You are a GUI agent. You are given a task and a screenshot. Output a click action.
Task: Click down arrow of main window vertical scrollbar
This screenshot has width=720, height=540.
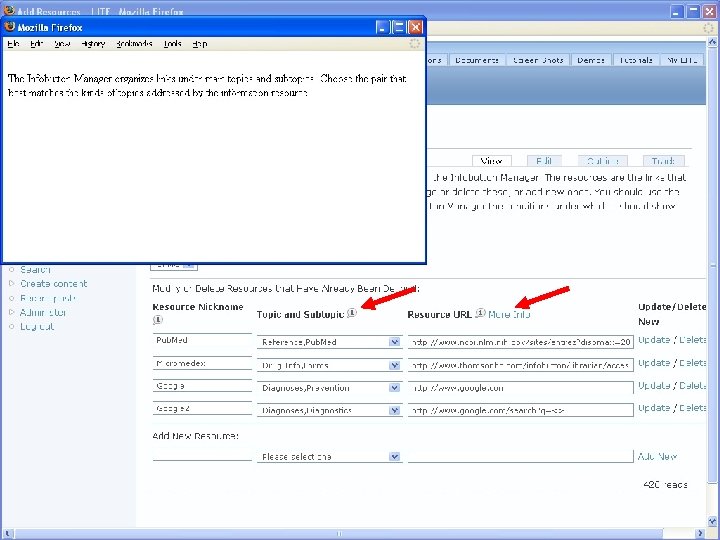click(712, 521)
